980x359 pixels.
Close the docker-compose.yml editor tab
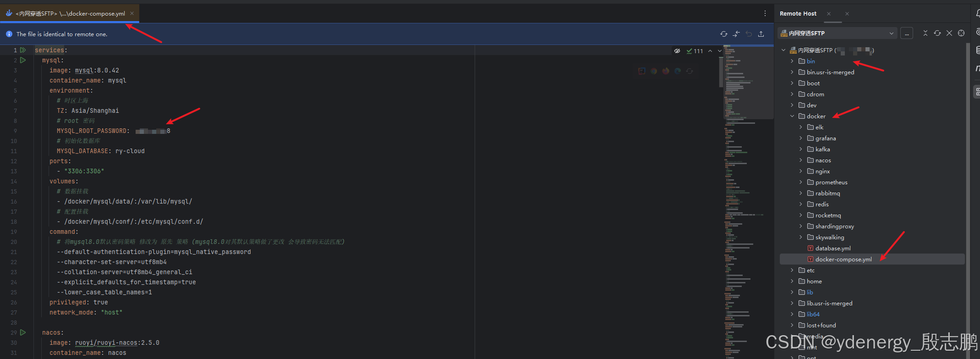click(132, 13)
